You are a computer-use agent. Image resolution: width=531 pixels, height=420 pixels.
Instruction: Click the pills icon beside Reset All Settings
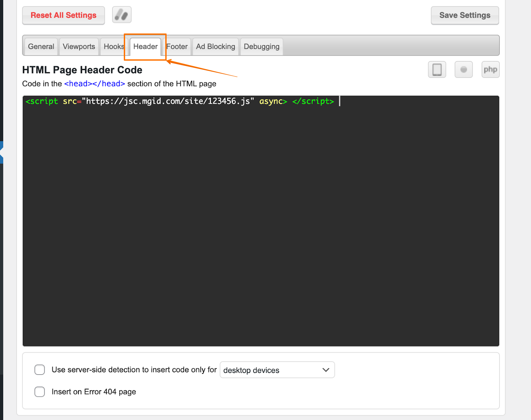(122, 15)
